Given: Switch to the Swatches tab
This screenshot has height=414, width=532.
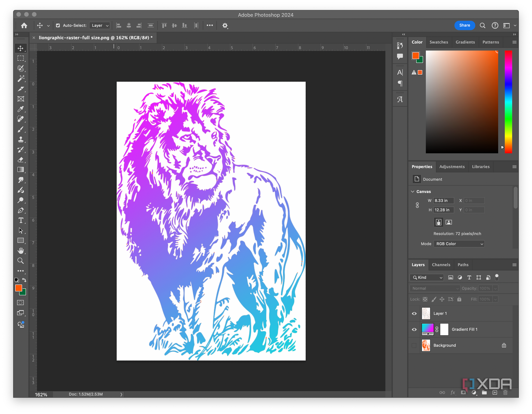Looking at the screenshot, I should (x=438, y=42).
